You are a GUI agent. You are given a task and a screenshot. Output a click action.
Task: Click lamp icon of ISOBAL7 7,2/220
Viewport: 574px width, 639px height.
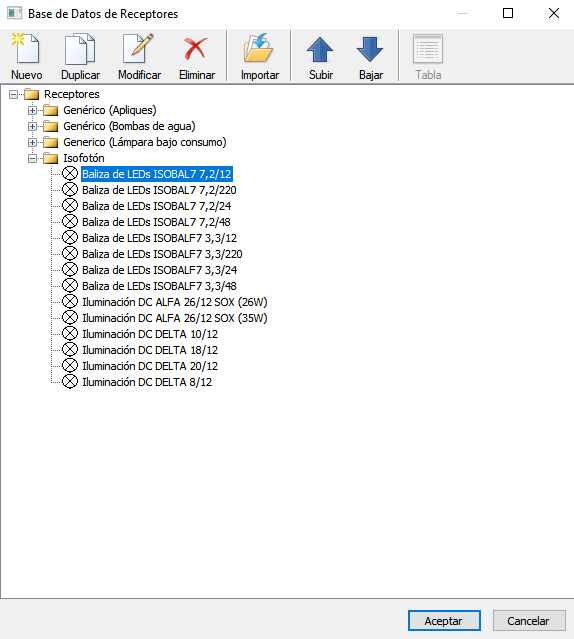70,189
